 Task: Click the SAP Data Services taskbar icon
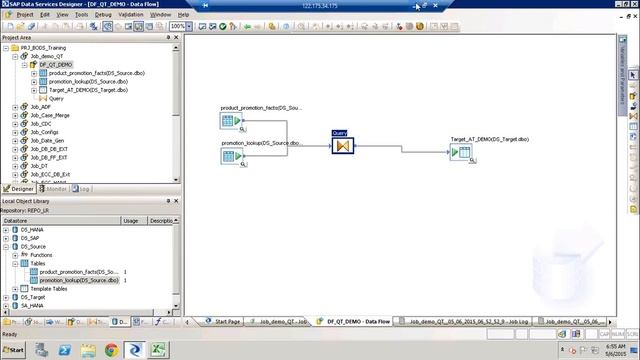pos(135,350)
